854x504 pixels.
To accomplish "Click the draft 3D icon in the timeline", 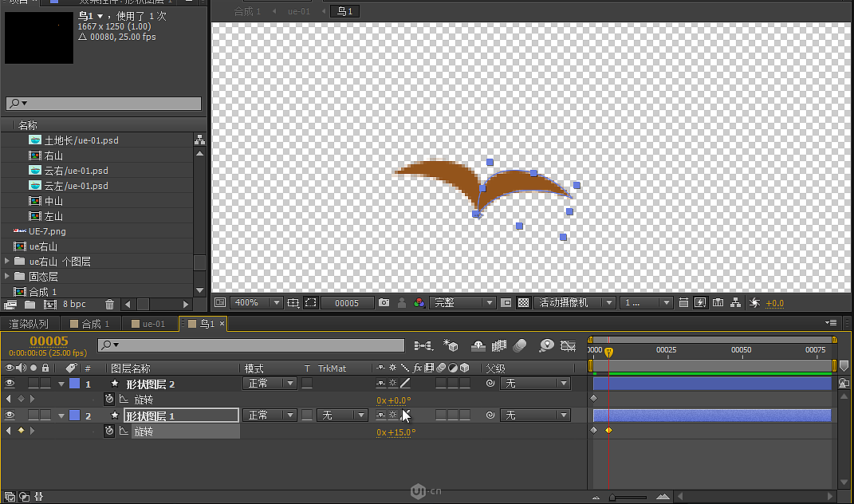I will [451, 345].
